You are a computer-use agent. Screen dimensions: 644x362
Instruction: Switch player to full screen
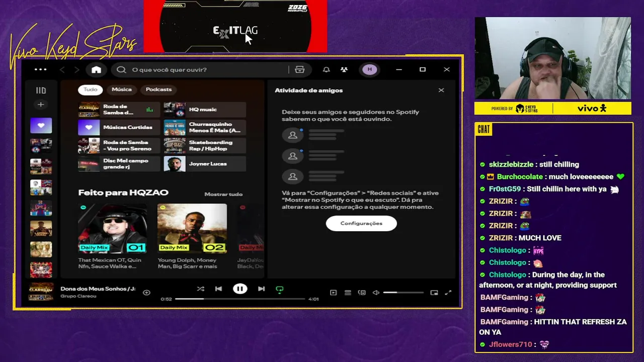click(x=448, y=293)
